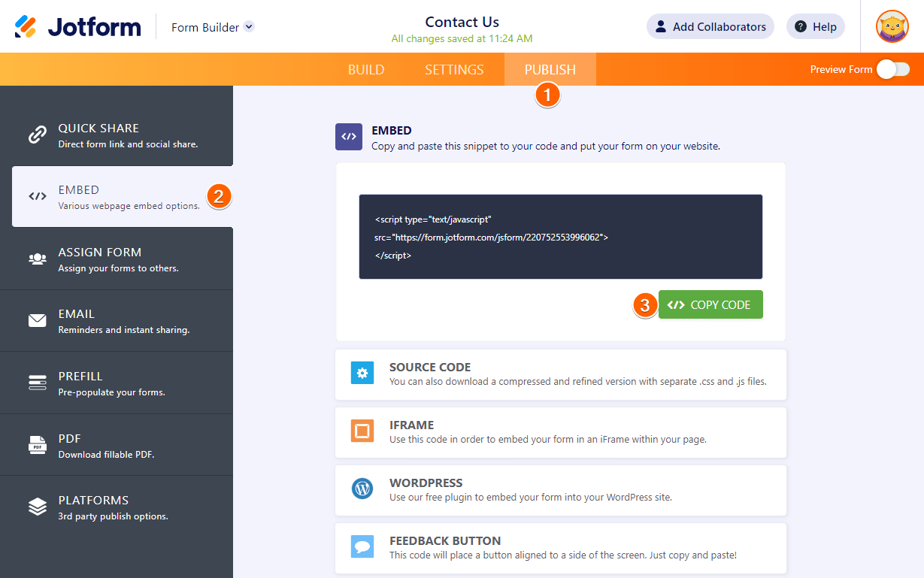Click the Form Builder label
This screenshot has width=924, height=578.
pyautogui.click(x=205, y=27)
